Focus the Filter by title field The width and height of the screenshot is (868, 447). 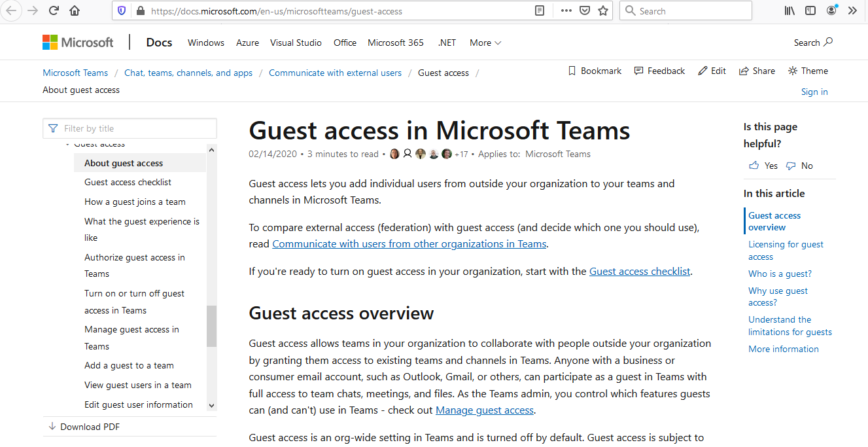tap(130, 128)
